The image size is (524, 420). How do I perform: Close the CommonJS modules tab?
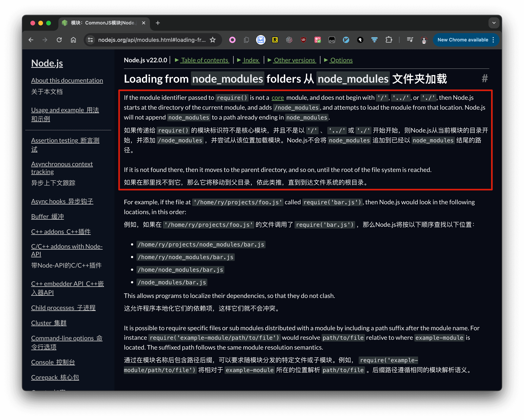(x=144, y=23)
